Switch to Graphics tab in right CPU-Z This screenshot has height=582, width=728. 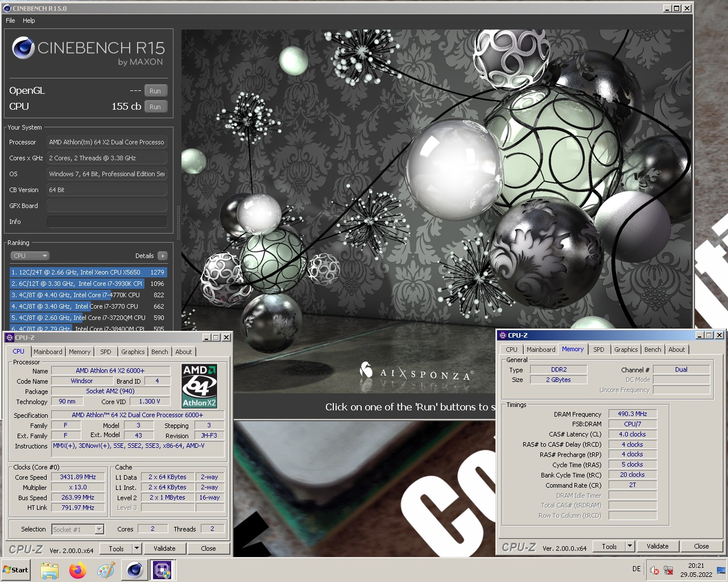click(626, 350)
